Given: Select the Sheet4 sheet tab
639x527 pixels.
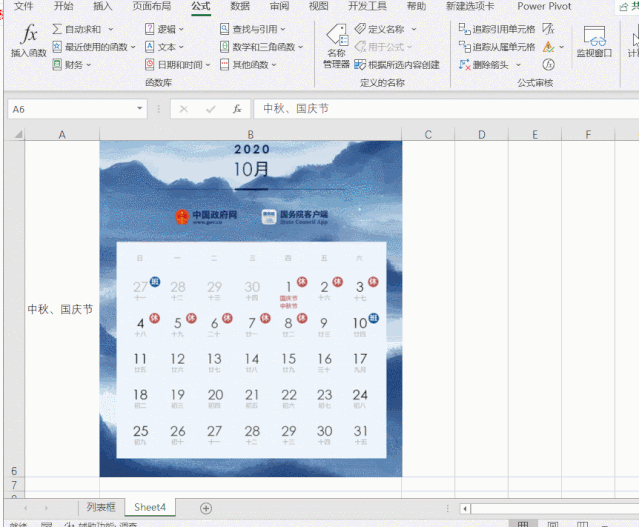Looking at the screenshot, I should (150, 507).
